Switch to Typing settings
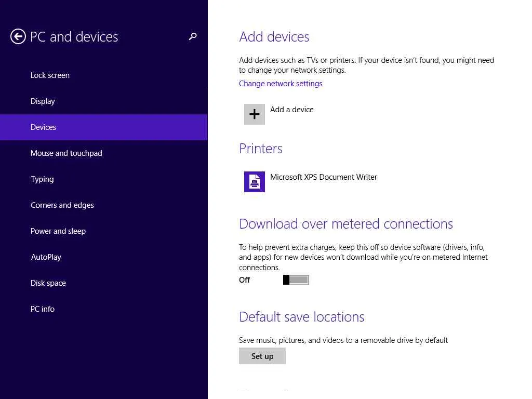The width and height of the screenshot is (532, 399). coord(42,179)
